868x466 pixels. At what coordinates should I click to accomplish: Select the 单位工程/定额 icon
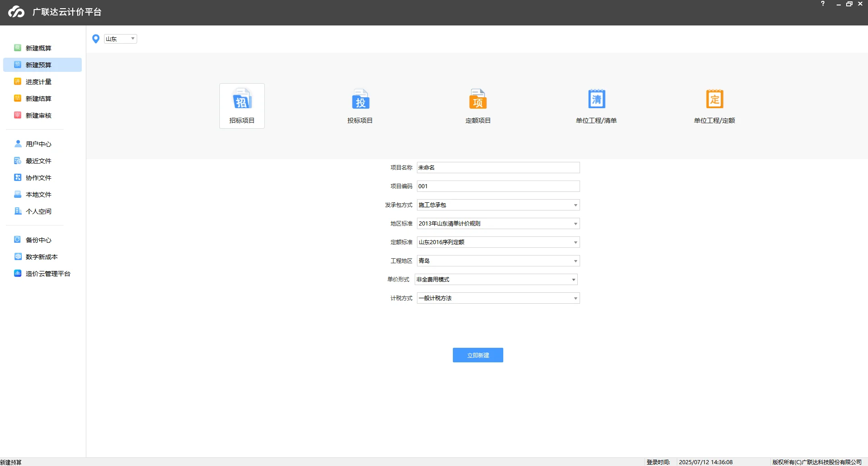[714, 99]
